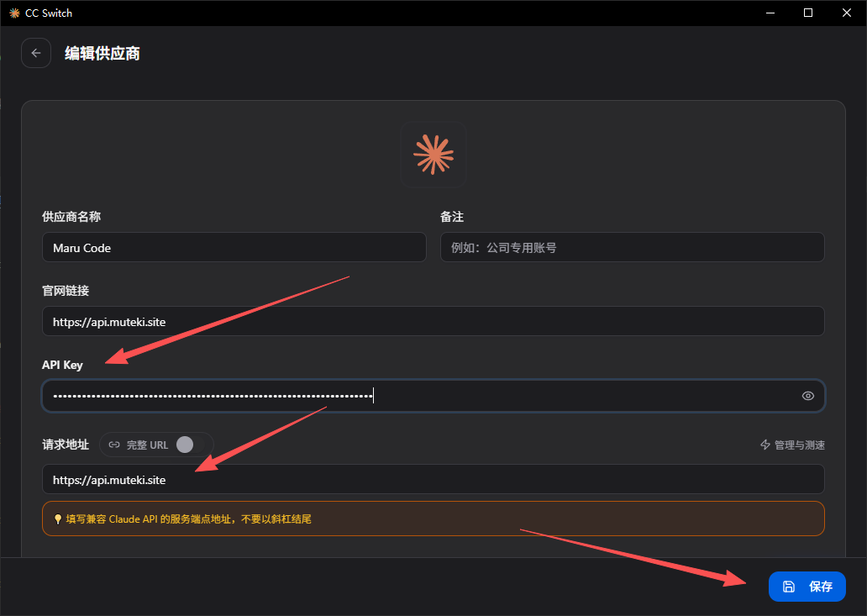This screenshot has width=867, height=616.
Task: Click the orange starburst provider icon
Action: coord(433,155)
